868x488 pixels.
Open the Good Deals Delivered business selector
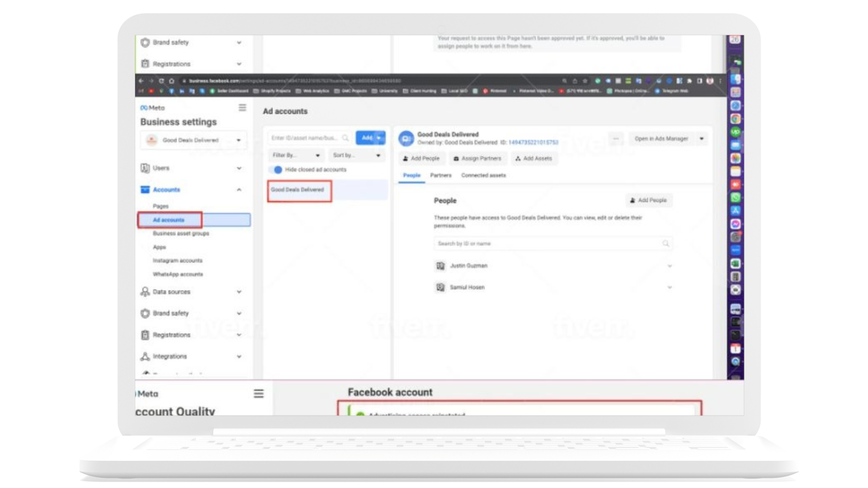tap(194, 140)
